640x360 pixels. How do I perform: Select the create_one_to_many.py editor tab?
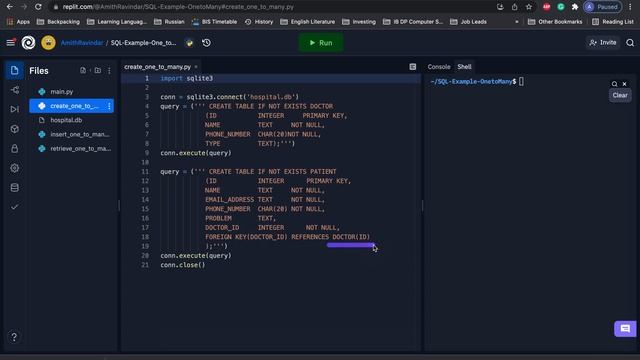point(158,67)
